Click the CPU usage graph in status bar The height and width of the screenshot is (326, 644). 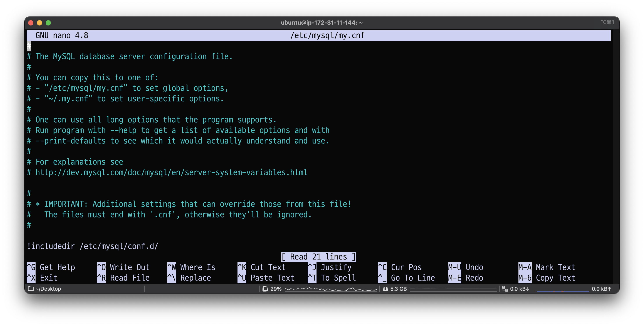[x=331, y=289]
